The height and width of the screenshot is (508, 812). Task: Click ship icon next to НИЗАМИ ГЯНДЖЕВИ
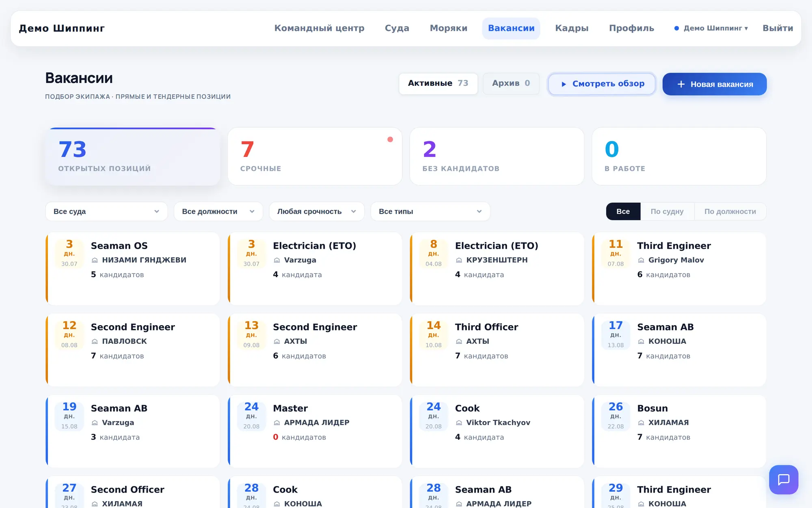click(x=95, y=260)
